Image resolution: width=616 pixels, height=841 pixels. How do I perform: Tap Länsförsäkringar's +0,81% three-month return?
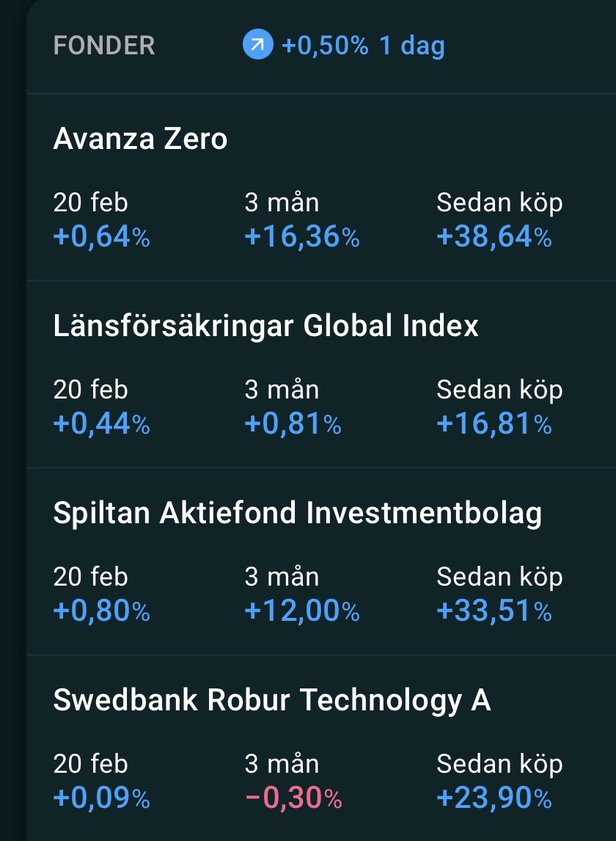tap(293, 424)
